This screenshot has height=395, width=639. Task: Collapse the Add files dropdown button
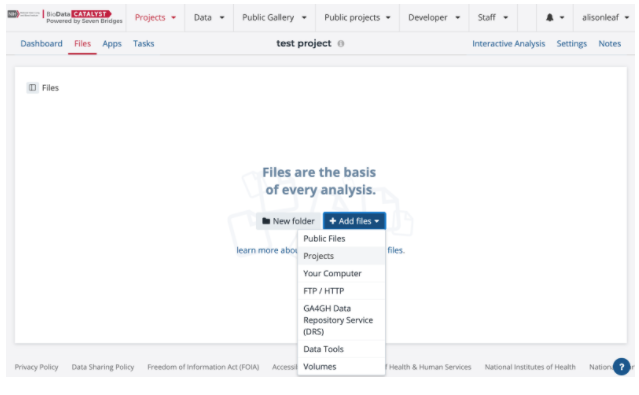354,221
